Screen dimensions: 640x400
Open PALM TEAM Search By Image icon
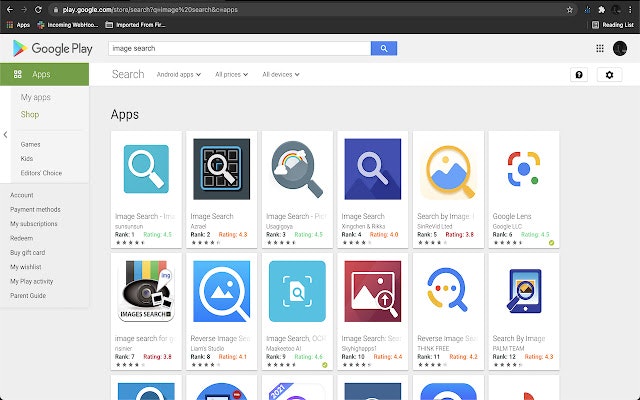524,291
